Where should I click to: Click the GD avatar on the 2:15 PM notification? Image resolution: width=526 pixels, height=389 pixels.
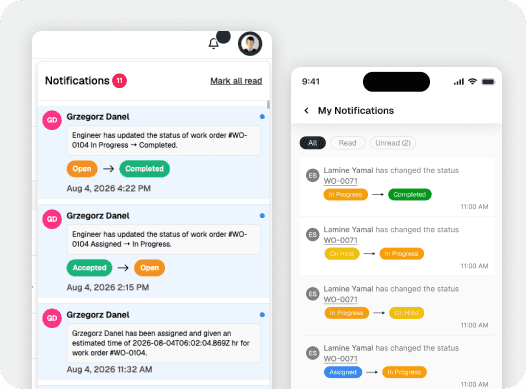tap(52, 219)
